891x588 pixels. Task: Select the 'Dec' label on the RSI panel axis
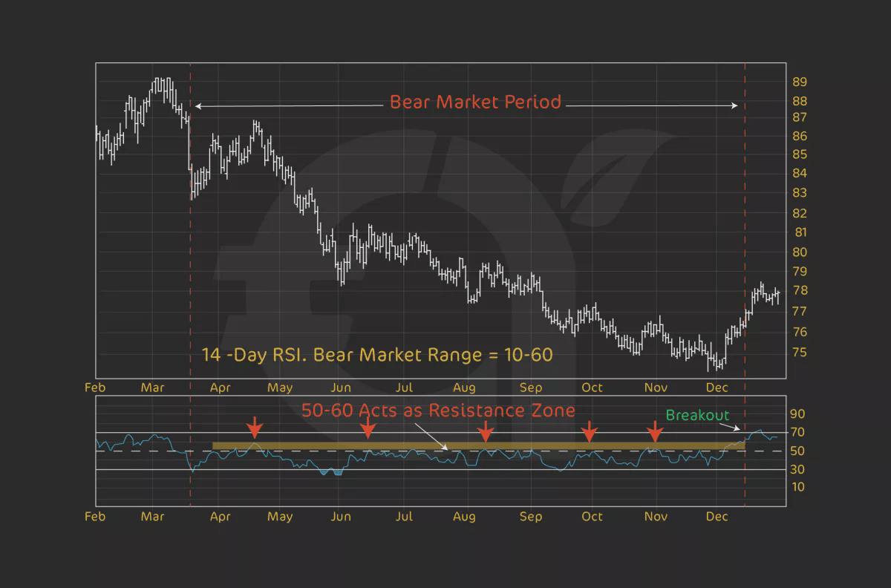(x=717, y=516)
